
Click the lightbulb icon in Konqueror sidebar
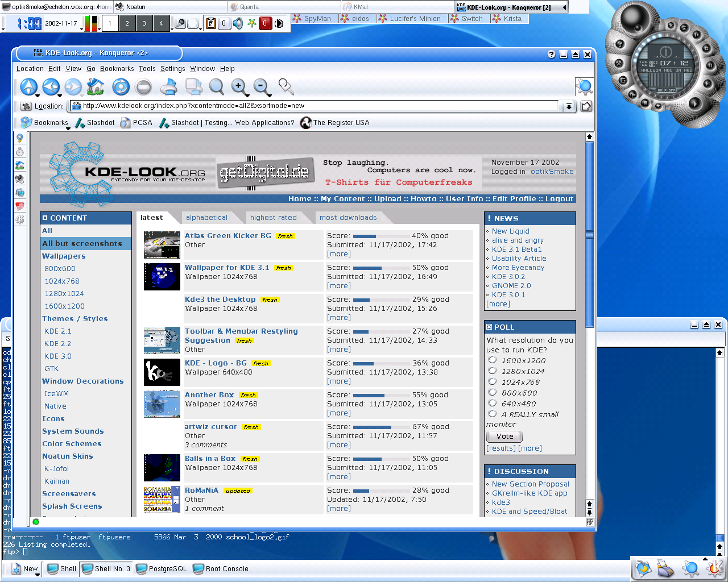click(x=20, y=138)
